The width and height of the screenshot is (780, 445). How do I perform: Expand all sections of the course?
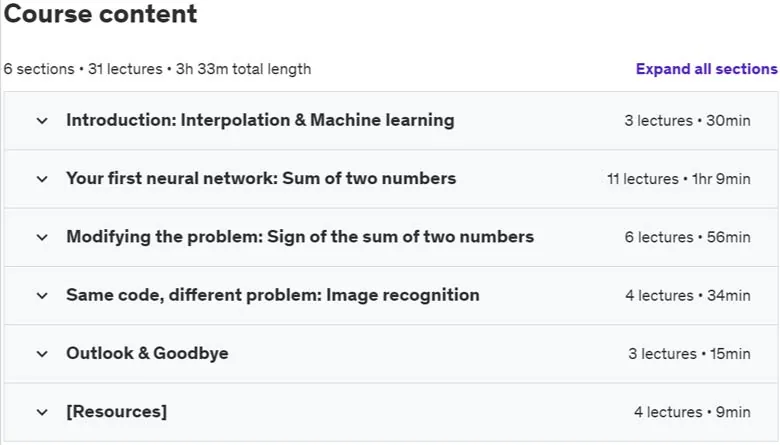tap(706, 69)
